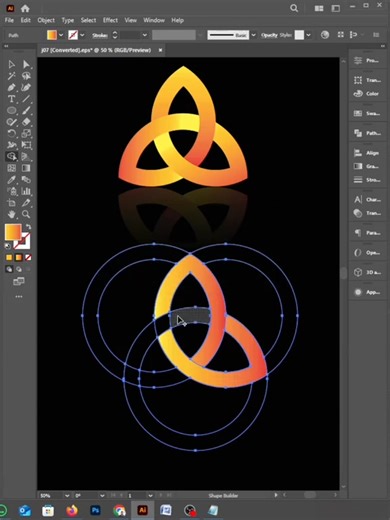Open the Edit menu
This screenshot has height=520, width=390.
[26, 20]
